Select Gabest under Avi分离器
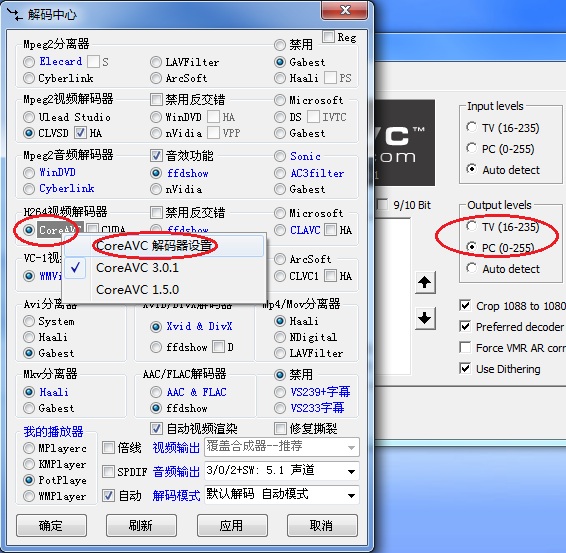The image size is (566, 553). [29, 353]
